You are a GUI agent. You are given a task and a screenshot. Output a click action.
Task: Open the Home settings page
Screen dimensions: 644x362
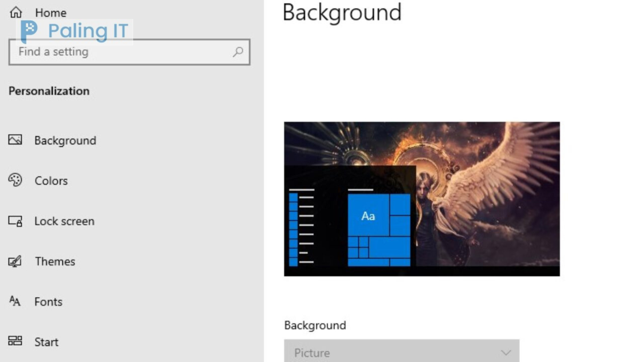(x=51, y=13)
